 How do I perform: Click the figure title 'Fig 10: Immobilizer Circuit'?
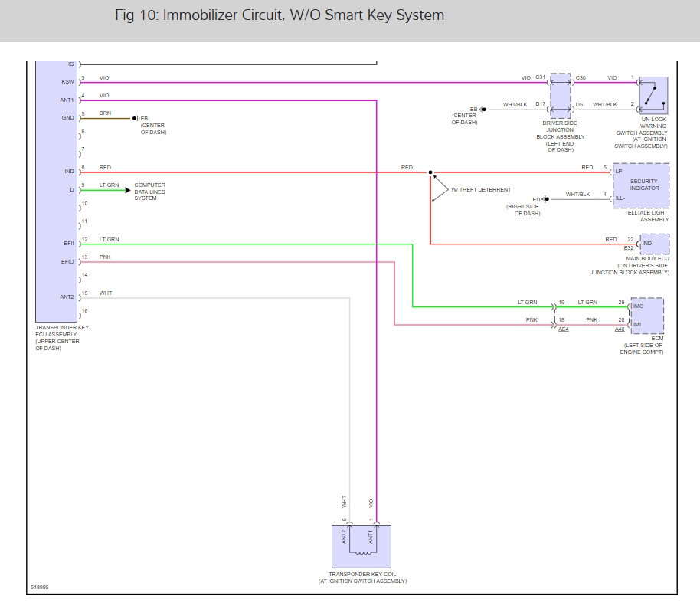pos(280,15)
